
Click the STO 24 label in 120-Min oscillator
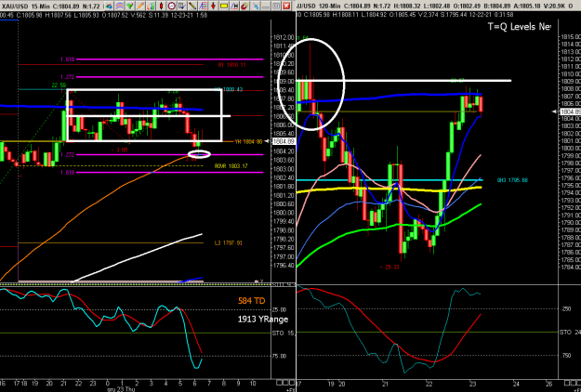570,333
